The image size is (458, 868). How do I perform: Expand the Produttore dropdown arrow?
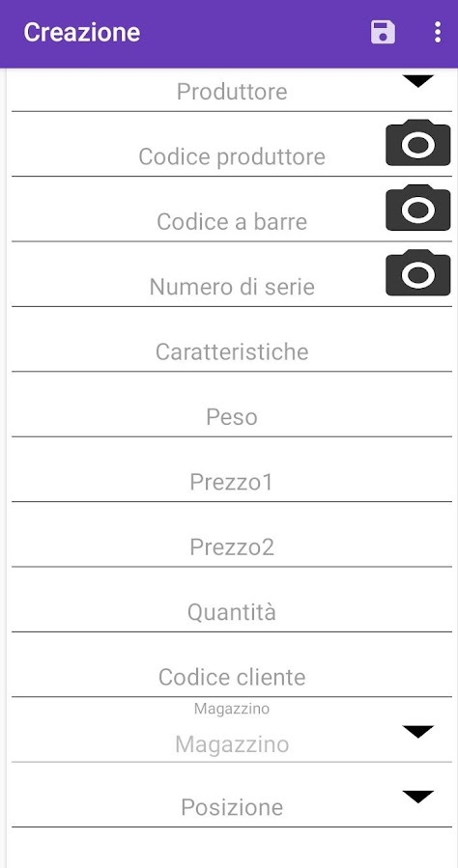[418, 81]
